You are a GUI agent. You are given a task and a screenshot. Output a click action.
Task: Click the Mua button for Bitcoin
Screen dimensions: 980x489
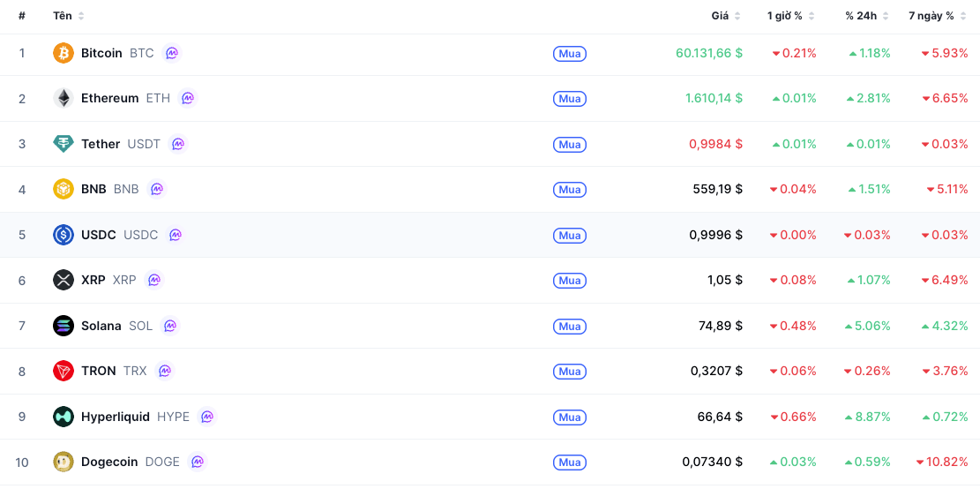570,54
